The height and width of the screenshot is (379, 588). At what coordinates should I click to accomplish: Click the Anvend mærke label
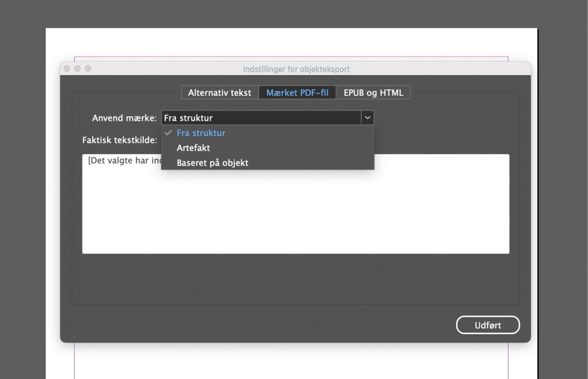pos(124,118)
